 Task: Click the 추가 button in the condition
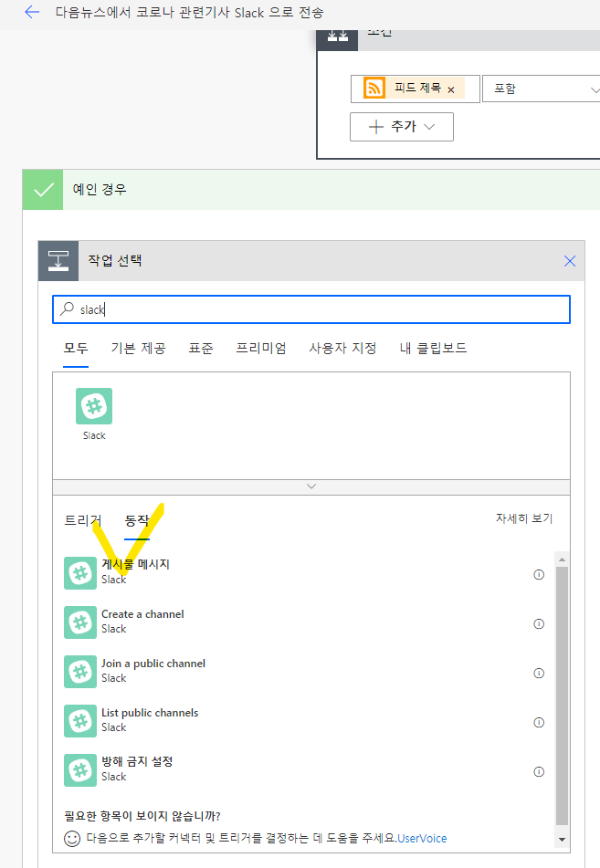click(x=402, y=127)
